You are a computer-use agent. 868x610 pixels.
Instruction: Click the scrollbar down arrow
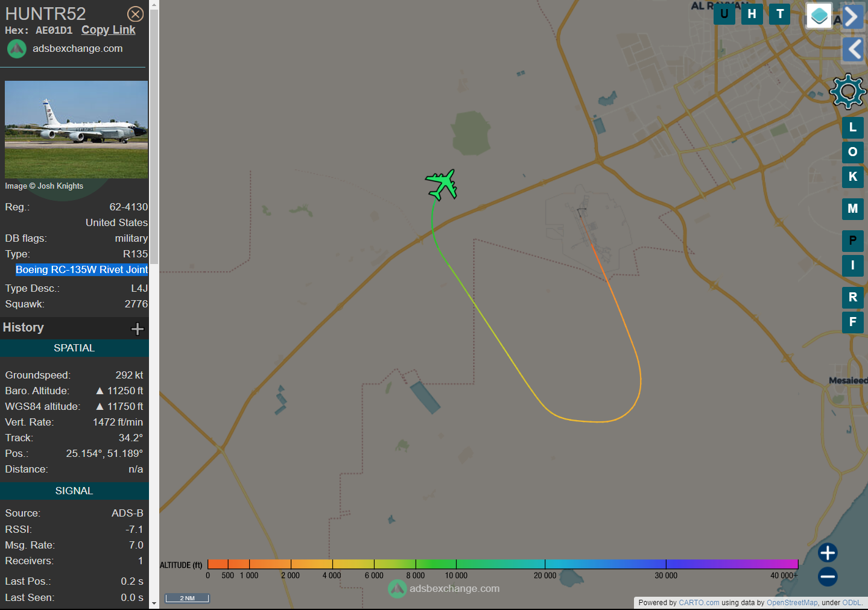point(154,603)
